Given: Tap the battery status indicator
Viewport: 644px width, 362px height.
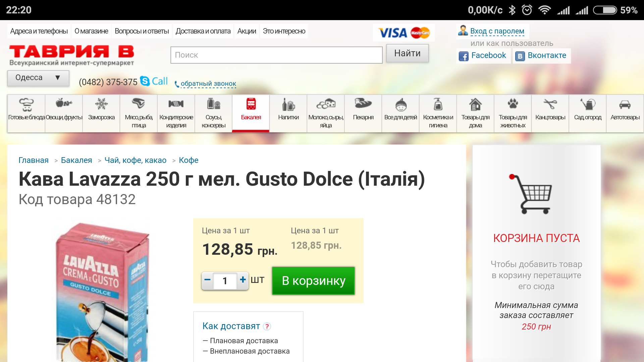Looking at the screenshot, I should point(605,10).
